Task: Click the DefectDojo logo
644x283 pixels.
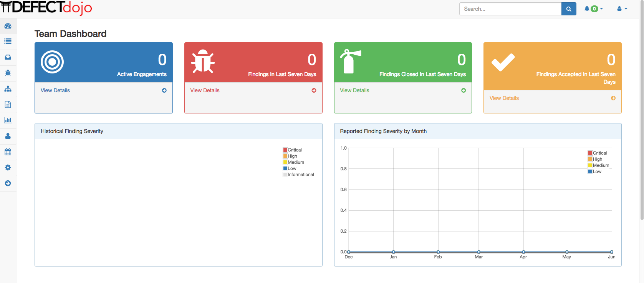Action: pyautogui.click(x=46, y=8)
